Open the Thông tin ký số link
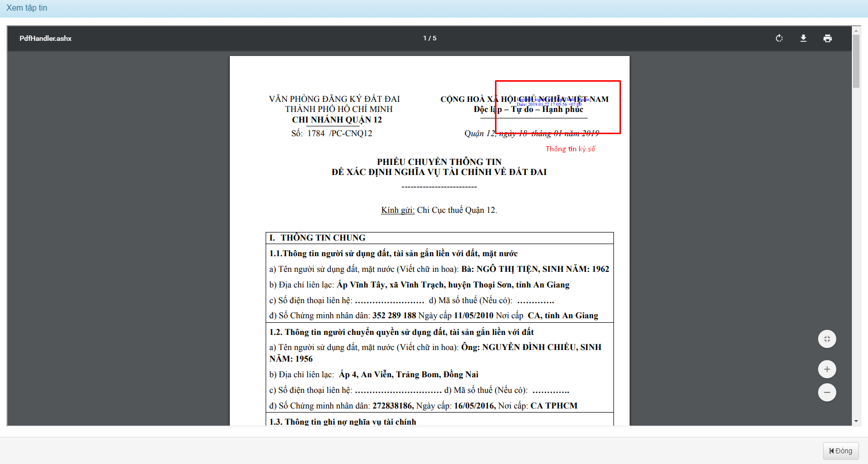This screenshot has width=868, height=464. coord(570,149)
